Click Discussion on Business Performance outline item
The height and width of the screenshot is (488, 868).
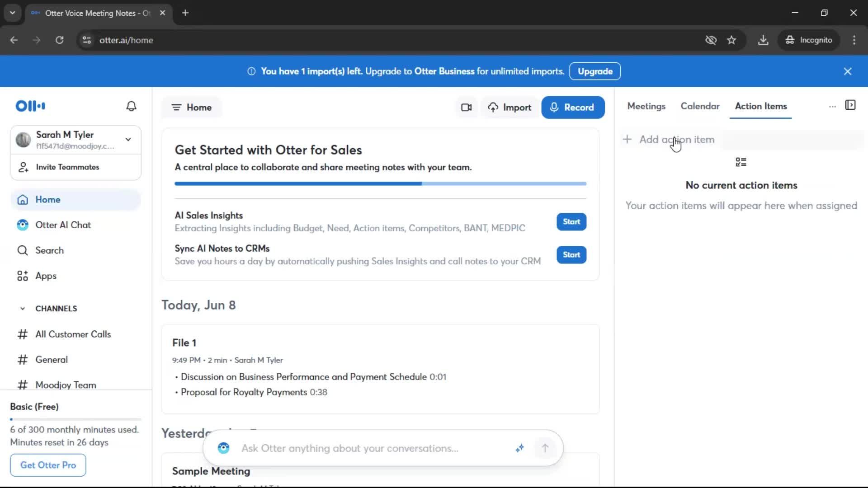(303, 377)
